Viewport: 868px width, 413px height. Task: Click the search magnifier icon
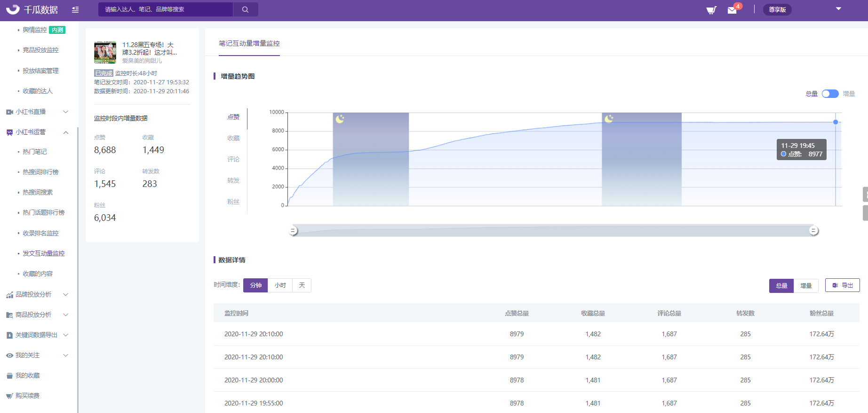click(x=245, y=9)
